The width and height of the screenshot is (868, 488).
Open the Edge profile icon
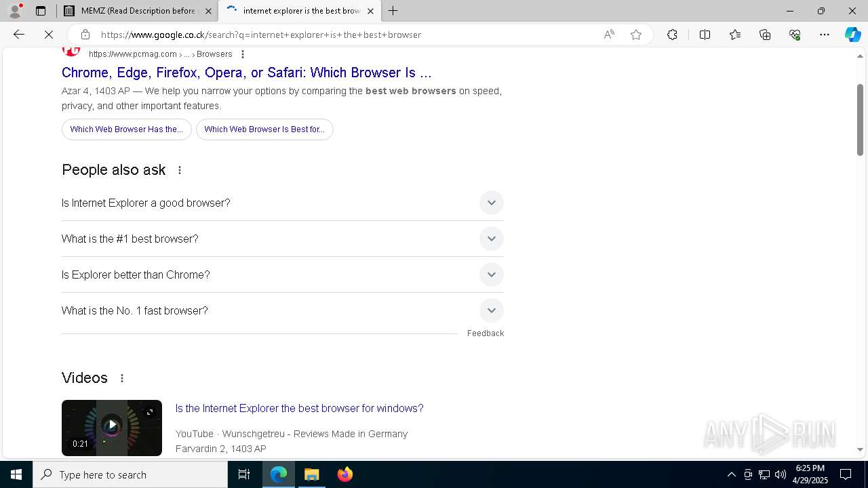click(15, 11)
